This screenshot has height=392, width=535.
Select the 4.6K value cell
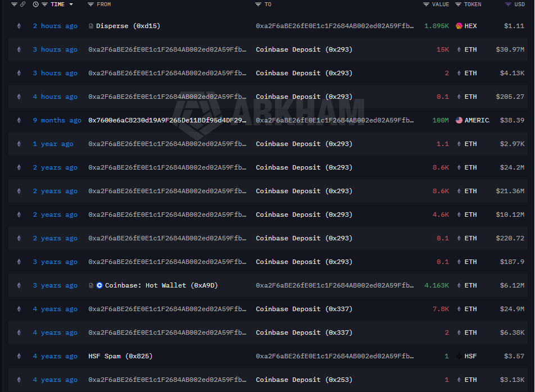(x=441, y=215)
